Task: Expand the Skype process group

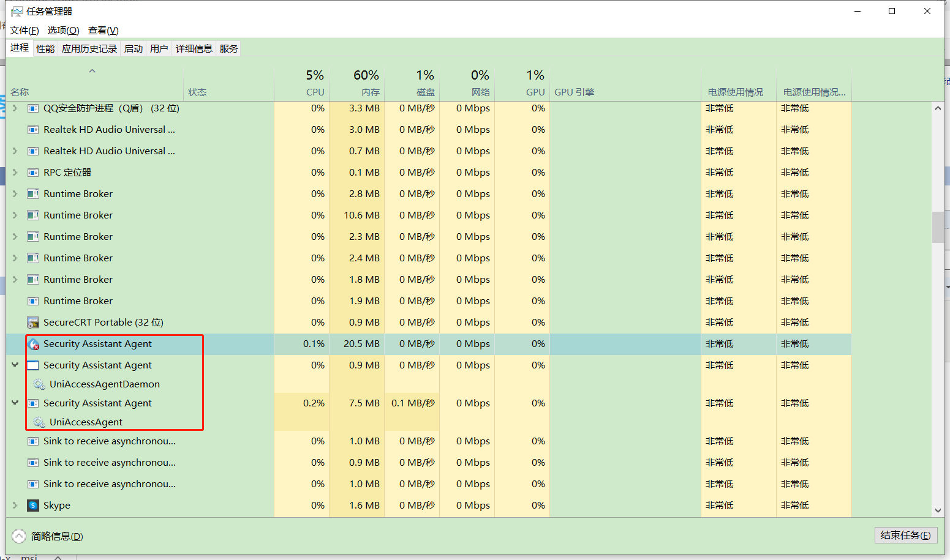Action: [15, 506]
